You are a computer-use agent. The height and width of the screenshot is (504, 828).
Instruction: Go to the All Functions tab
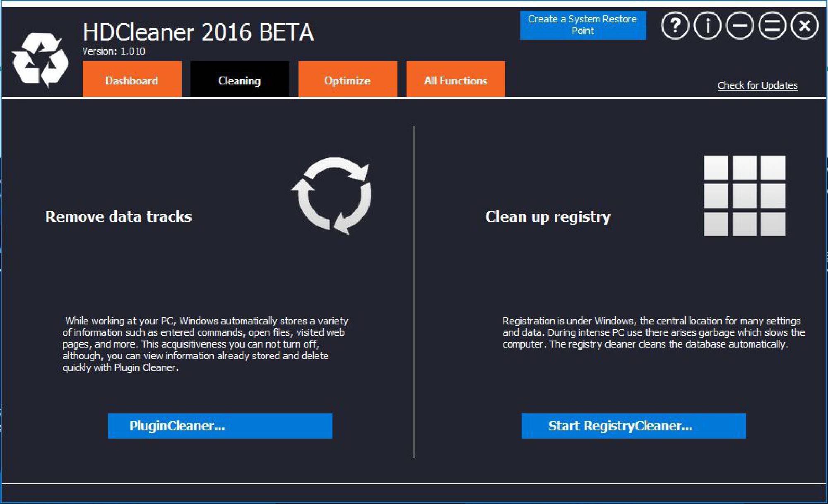pos(455,80)
